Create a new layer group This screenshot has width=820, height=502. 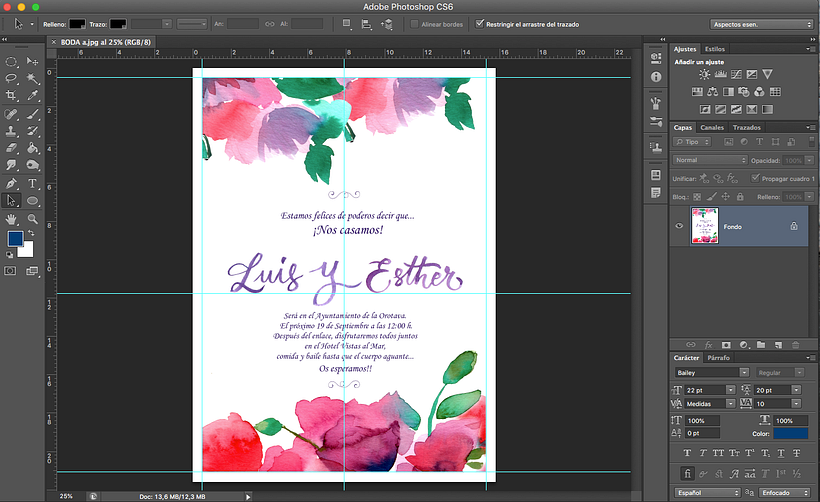tap(761, 345)
